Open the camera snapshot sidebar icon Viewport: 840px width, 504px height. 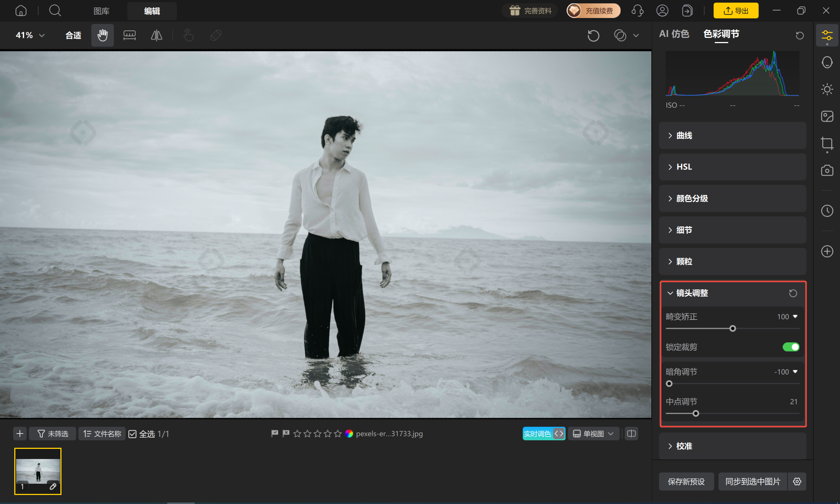(x=827, y=170)
